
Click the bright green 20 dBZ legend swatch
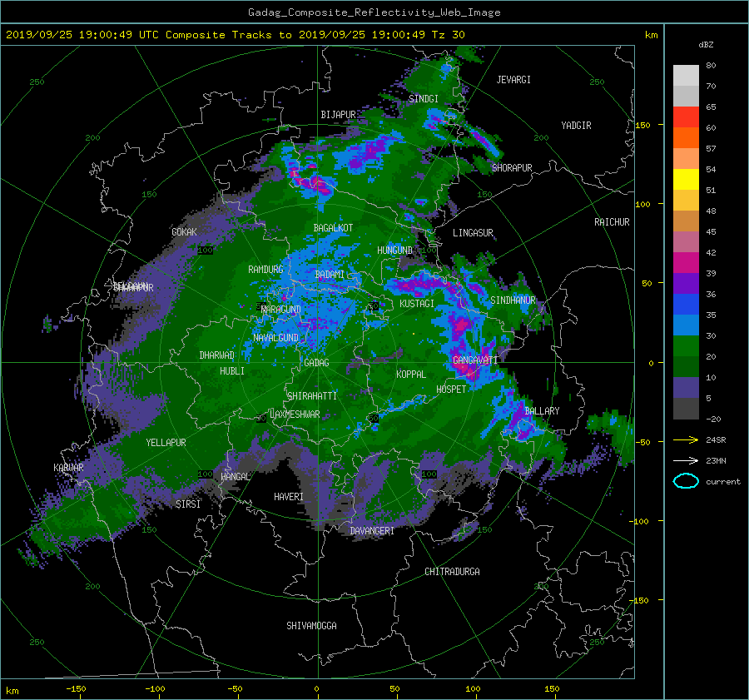pos(686,345)
